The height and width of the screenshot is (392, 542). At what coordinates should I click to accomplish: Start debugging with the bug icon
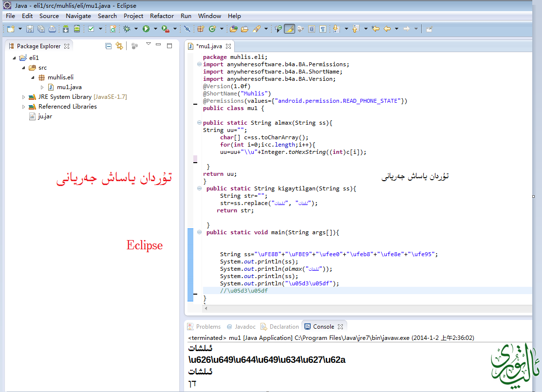pos(127,29)
